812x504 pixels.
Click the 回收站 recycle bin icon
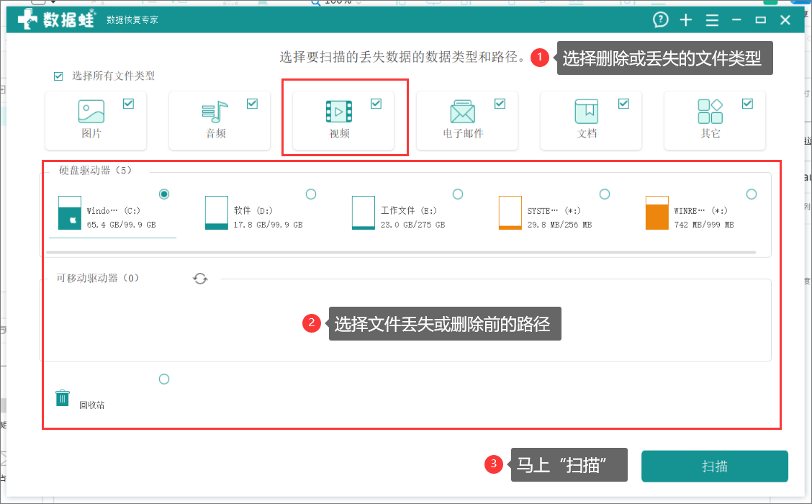[62, 398]
